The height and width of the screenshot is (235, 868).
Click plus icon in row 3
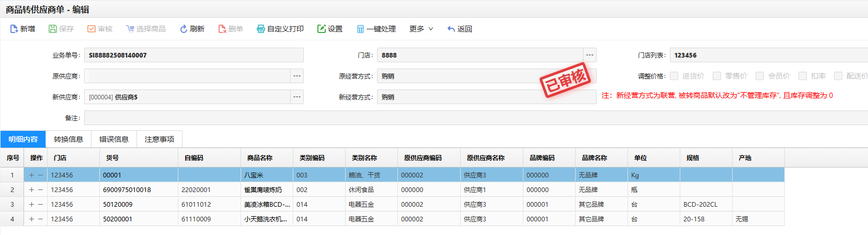click(32, 205)
